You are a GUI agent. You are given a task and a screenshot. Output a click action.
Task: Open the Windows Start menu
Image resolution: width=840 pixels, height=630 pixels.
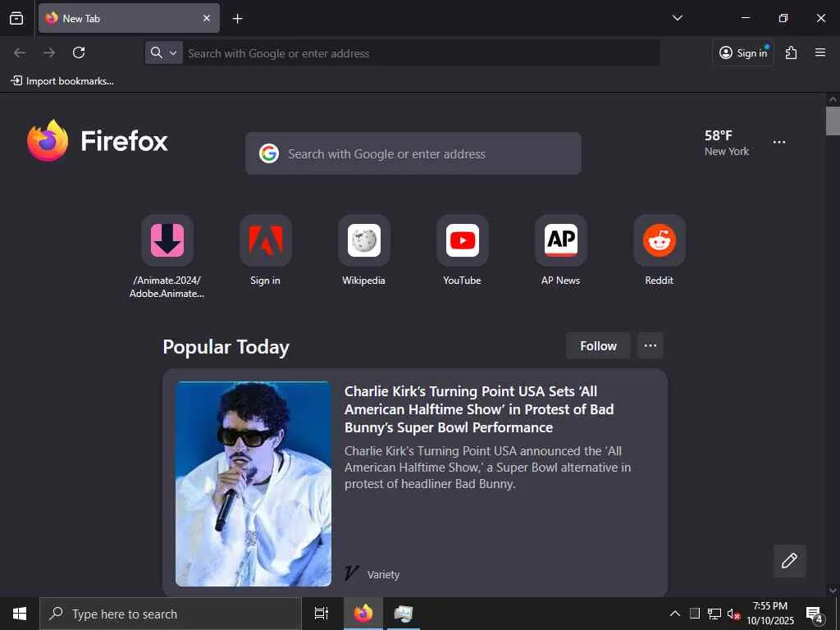tap(20, 614)
